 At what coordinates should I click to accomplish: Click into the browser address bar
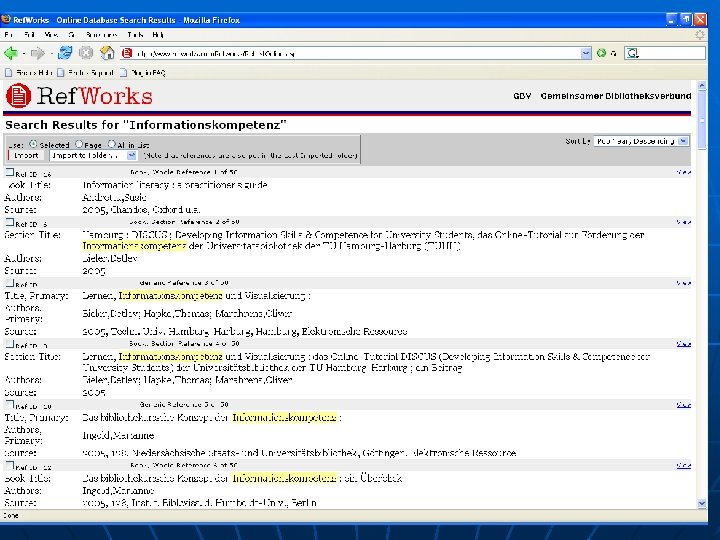tap(356, 53)
